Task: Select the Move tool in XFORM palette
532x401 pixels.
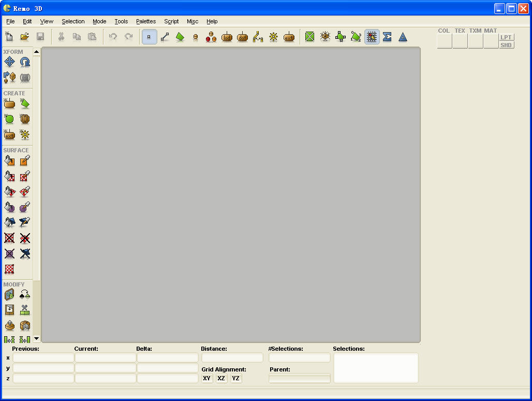Action: pos(9,62)
